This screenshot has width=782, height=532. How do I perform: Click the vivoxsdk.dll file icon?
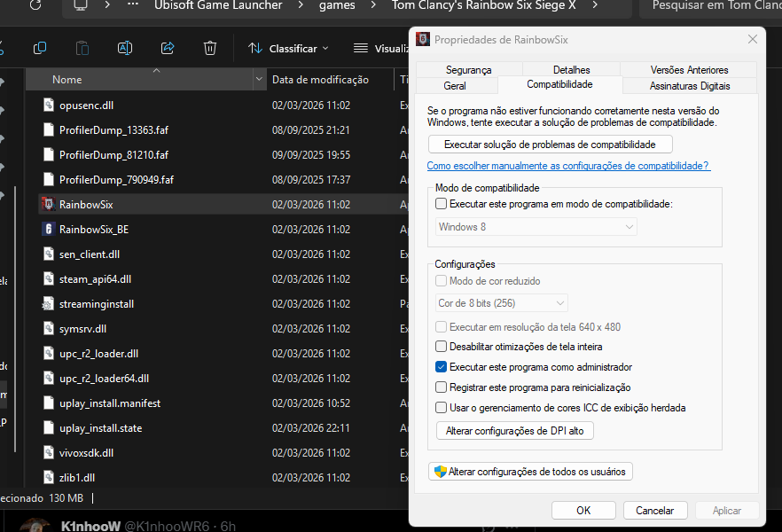click(x=49, y=453)
